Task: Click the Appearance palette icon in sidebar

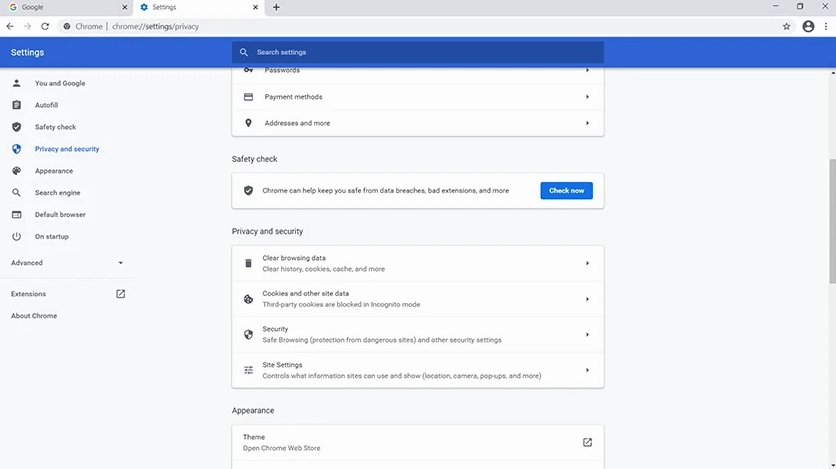Action: coord(17,171)
